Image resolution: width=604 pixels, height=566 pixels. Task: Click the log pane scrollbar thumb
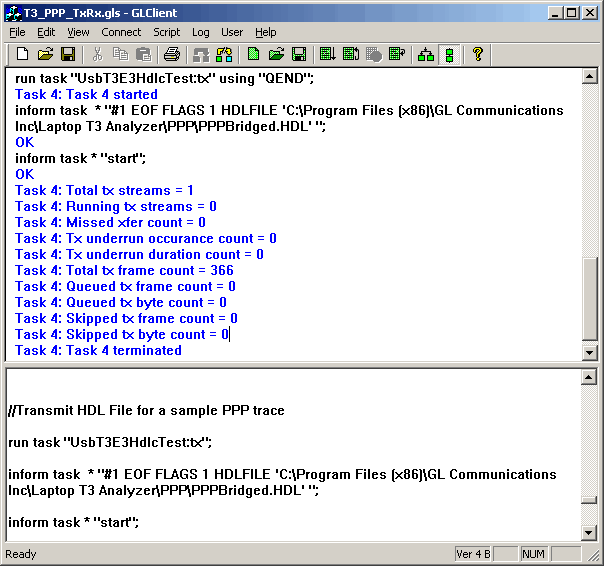click(x=589, y=299)
